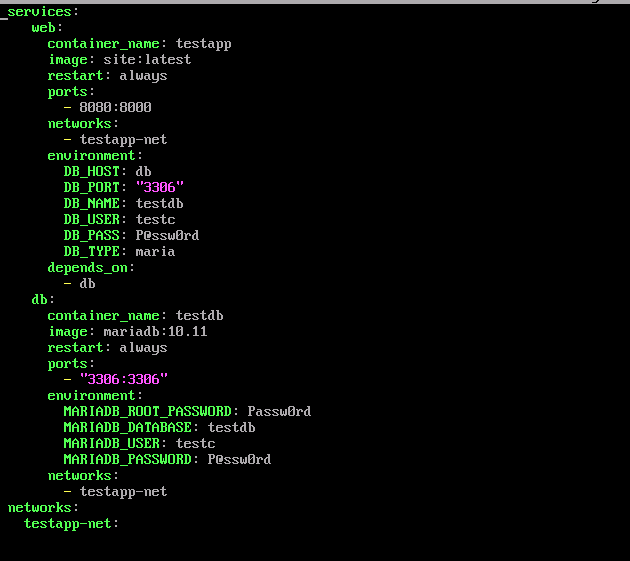The image size is (630, 561).
Task: Click the DB_PASS variable name
Action: [95, 235]
